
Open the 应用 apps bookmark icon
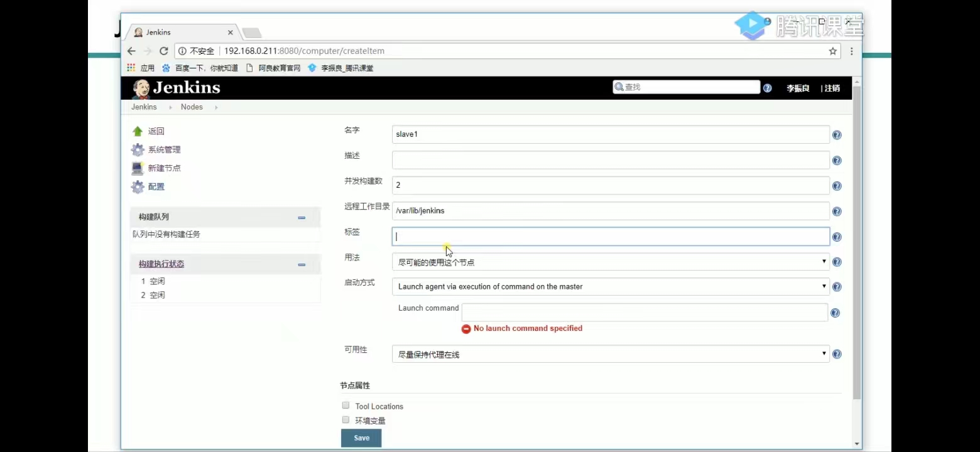(x=131, y=68)
